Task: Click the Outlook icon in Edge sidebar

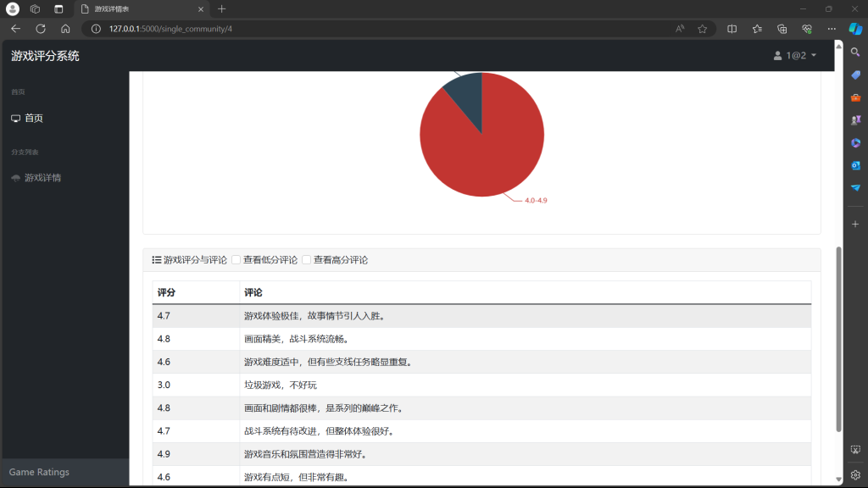Action: point(855,165)
